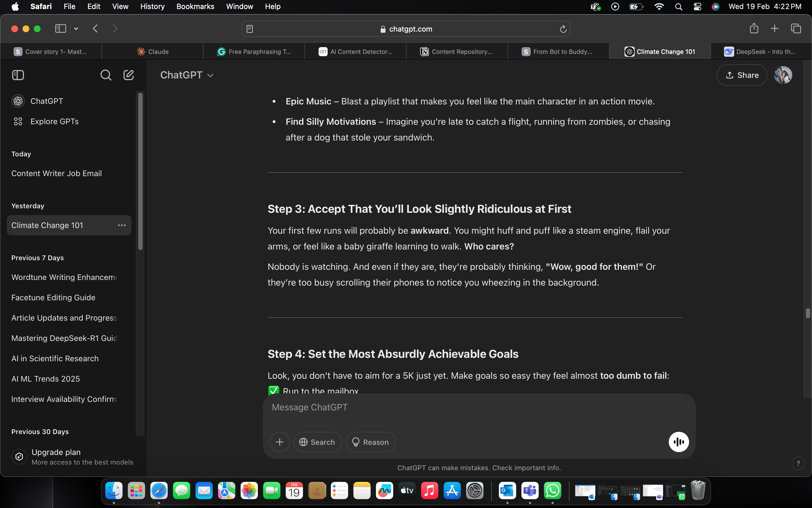Open the Safari File menu
The height and width of the screenshot is (508, 812).
click(x=69, y=7)
